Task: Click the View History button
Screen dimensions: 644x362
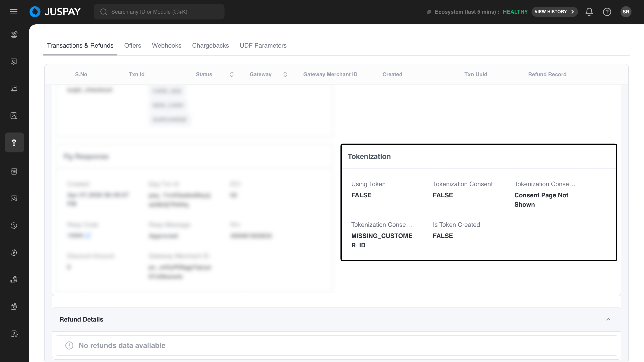Action: click(x=554, y=12)
